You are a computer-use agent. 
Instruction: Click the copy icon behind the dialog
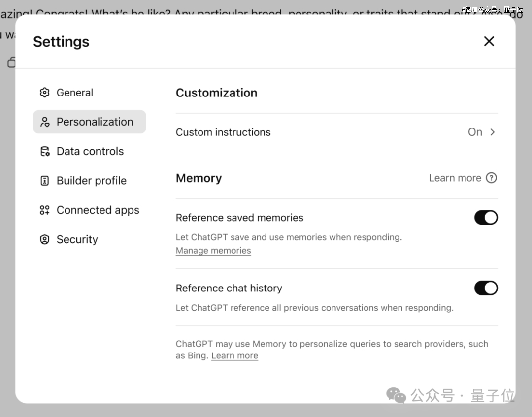coord(11,62)
